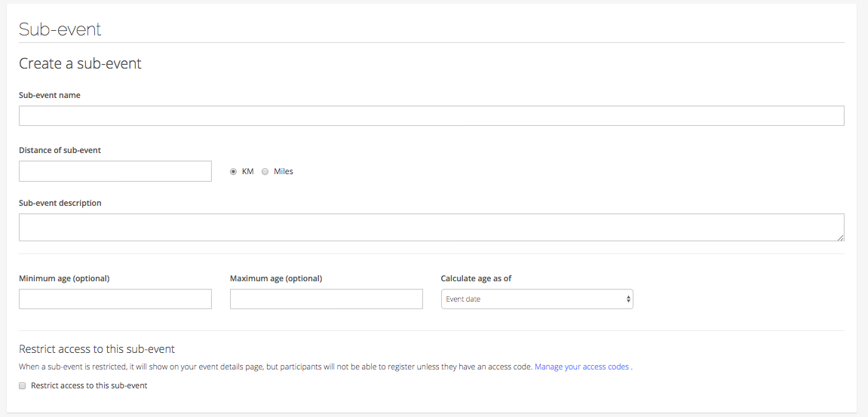Screen dimensions: 868x417
Task: Choose the Miles radio button
Action: [x=265, y=172]
